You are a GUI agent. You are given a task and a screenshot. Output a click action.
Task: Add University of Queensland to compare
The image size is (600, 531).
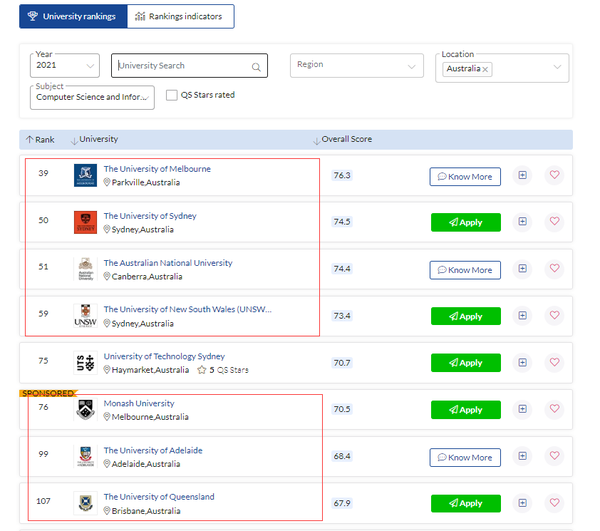click(522, 503)
